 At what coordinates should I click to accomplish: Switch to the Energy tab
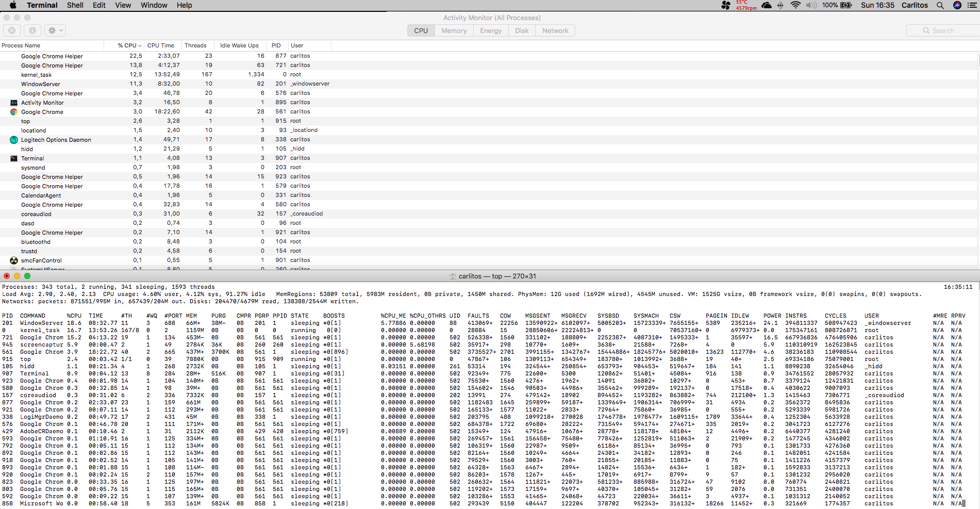tap(491, 30)
